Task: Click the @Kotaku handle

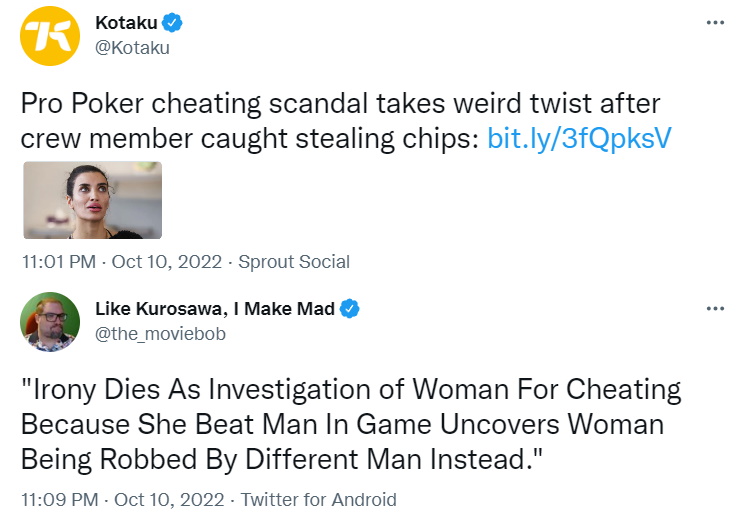Action: [132, 47]
